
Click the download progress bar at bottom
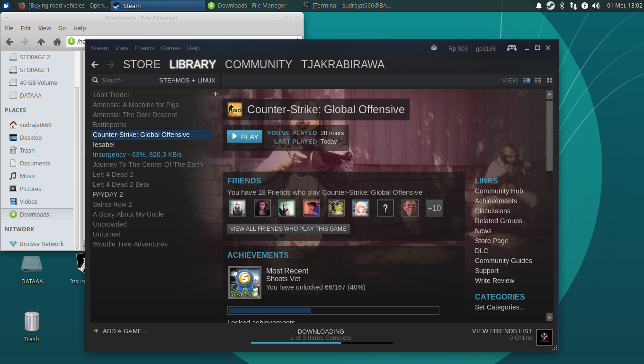(322, 343)
